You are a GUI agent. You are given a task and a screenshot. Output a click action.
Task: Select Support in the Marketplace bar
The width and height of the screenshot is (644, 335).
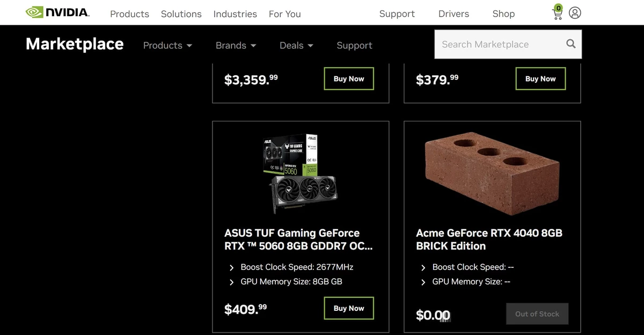pyautogui.click(x=354, y=46)
